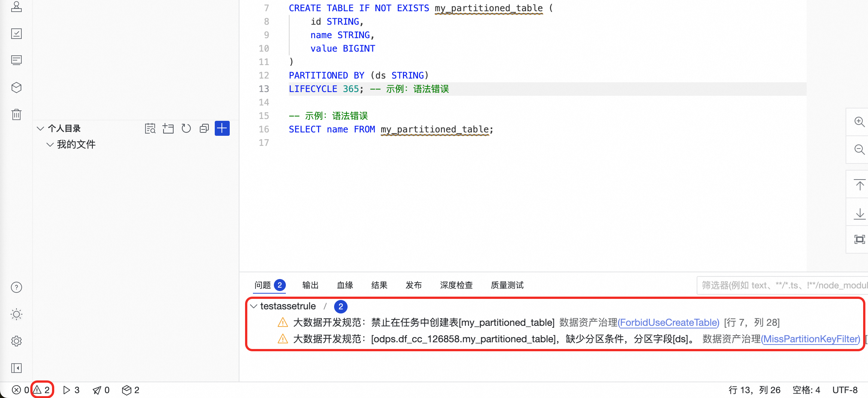Switch to the 发布 tab

pos(414,285)
